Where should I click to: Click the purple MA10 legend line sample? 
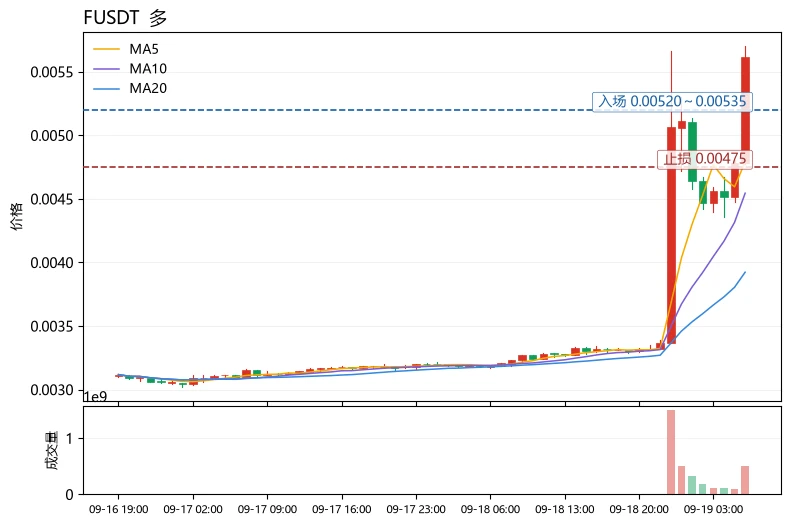tap(106, 69)
